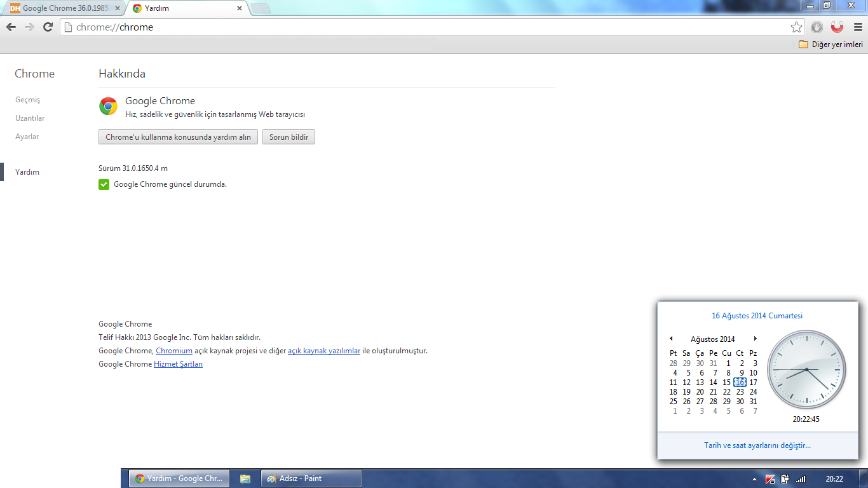Open 'Tarih ve saat ayarlarını değiştir...' link
This screenshot has width=868, height=488.
(757, 445)
